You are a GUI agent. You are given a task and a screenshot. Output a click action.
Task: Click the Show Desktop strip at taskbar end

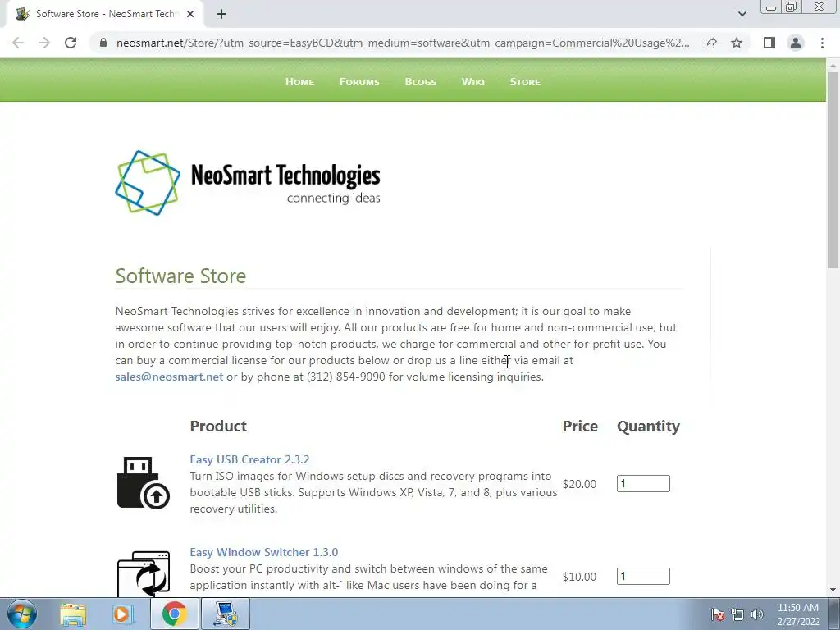[x=834, y=614]
